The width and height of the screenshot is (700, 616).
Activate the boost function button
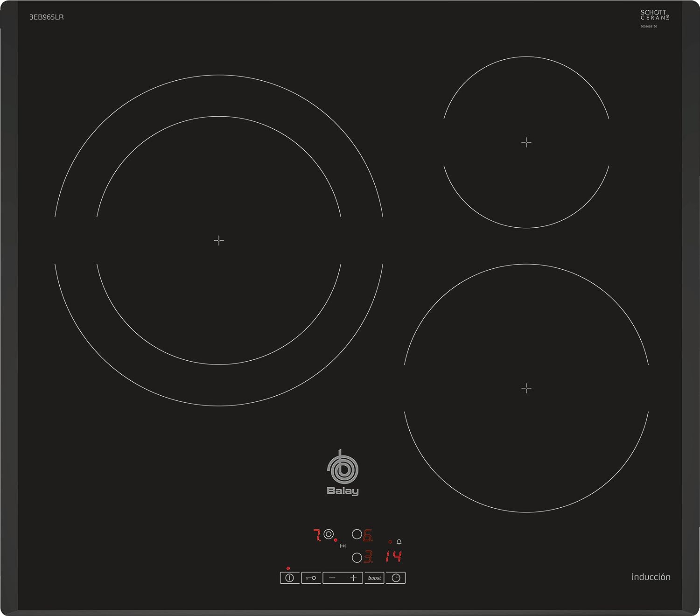(x=374, y=578)
